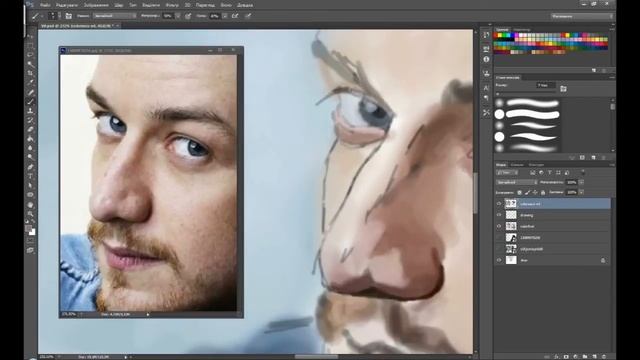Select the Dodge tool
The image size is (640, 360).
30,157
